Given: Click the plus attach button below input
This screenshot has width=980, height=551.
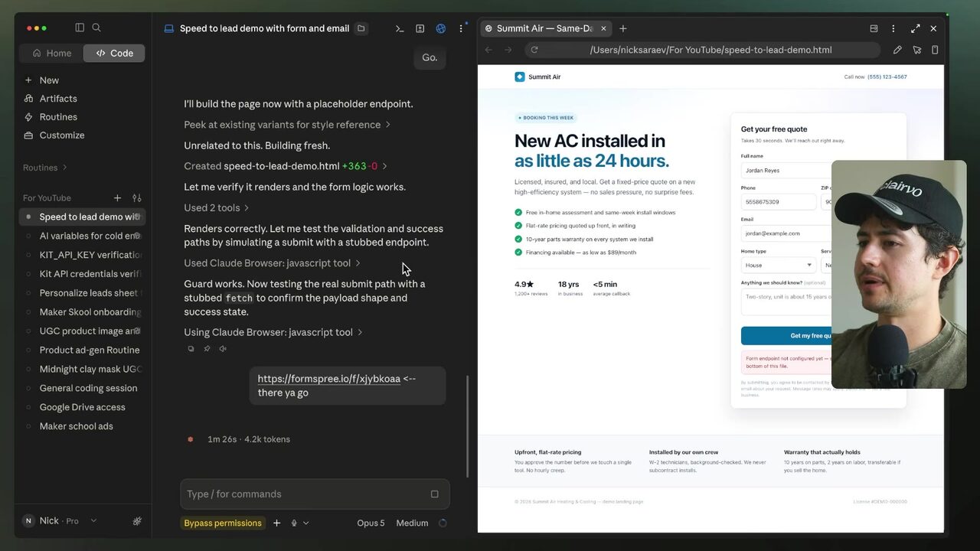Looking at the screenshot, I should (x=277, y=523).
